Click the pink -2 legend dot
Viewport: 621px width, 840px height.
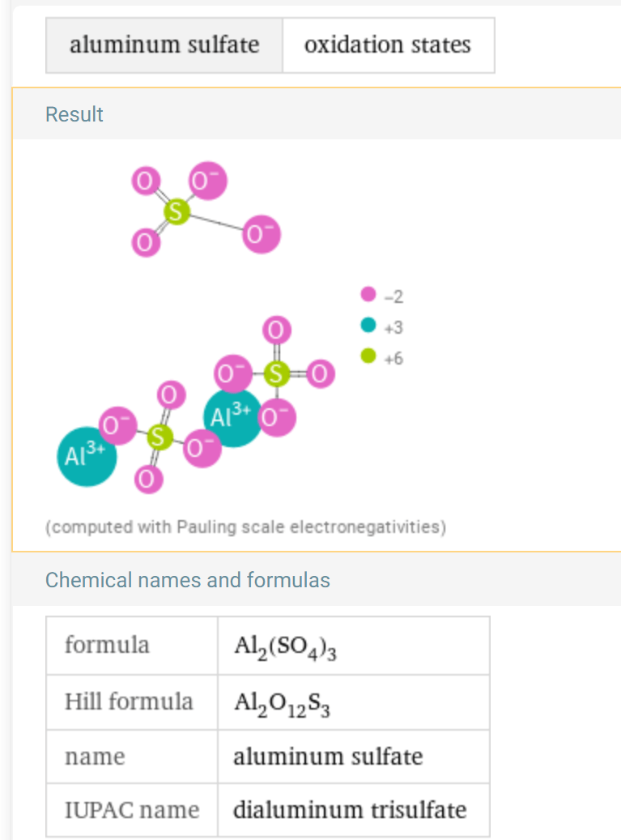(x=368, y=294)
